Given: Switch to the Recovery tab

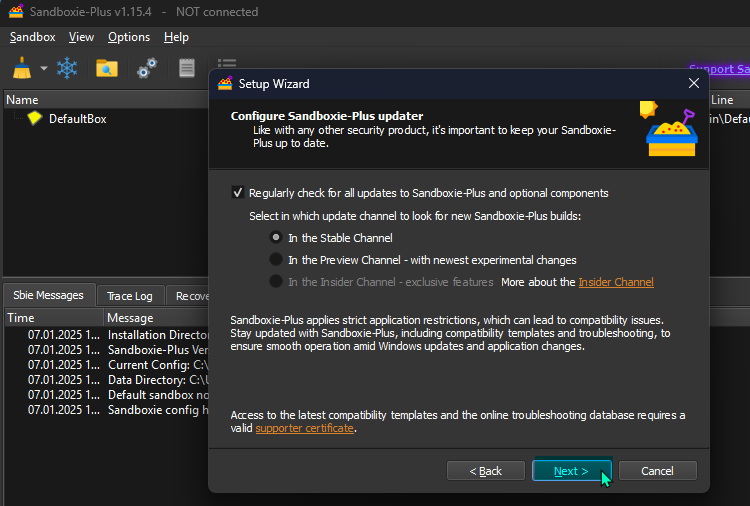Looking at the screenshot, I should [188, 296].
